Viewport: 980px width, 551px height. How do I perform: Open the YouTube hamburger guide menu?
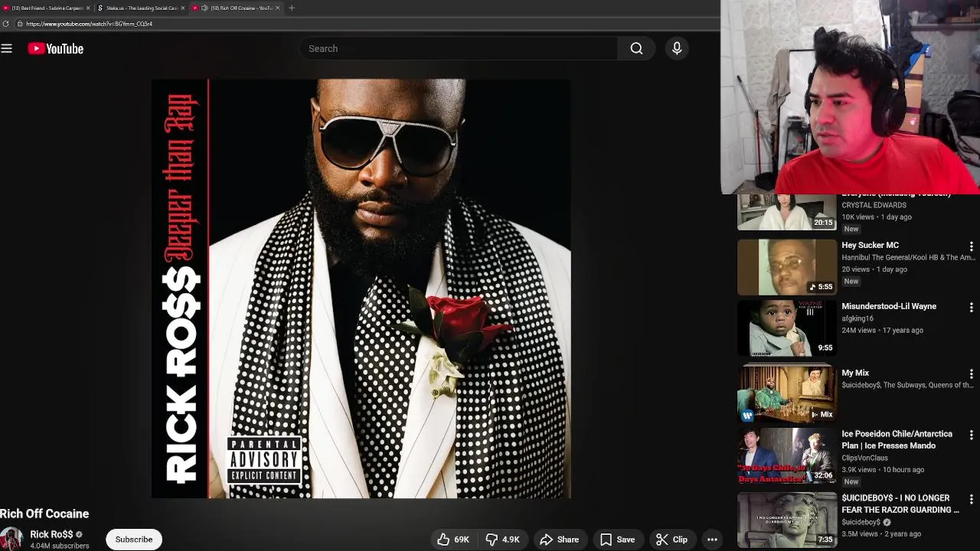[7, 49]
